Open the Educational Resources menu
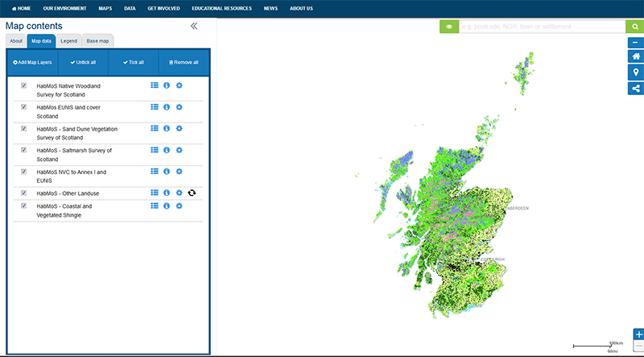Image resolution: width=644 pixels, height=357 pixels. [x=221, y=8]
